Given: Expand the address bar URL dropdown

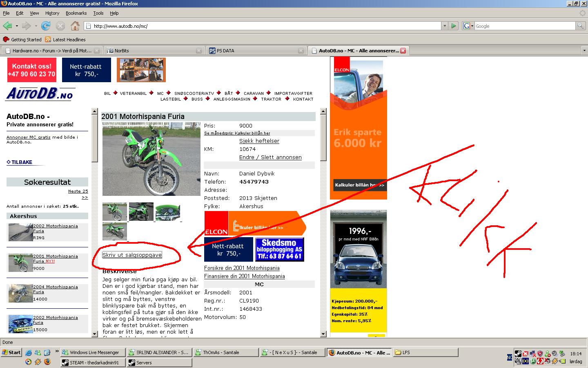Looking at the screenshot, I should 445,26.
